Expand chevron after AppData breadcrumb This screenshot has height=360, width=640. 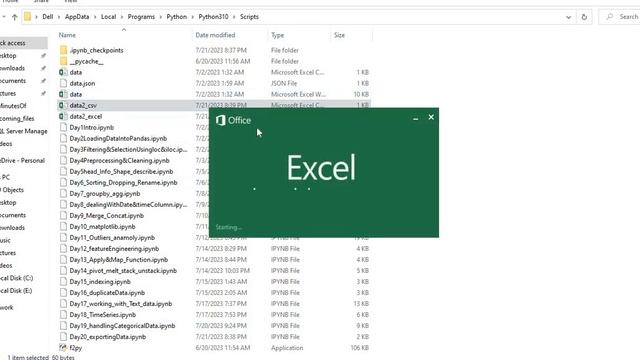(95, 17)
